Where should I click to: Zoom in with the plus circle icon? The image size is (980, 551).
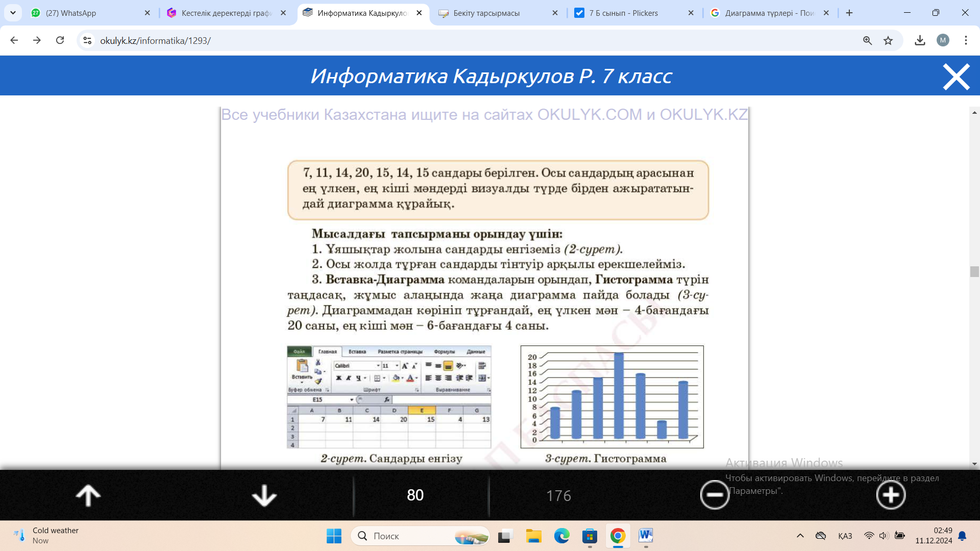[891, 495]
